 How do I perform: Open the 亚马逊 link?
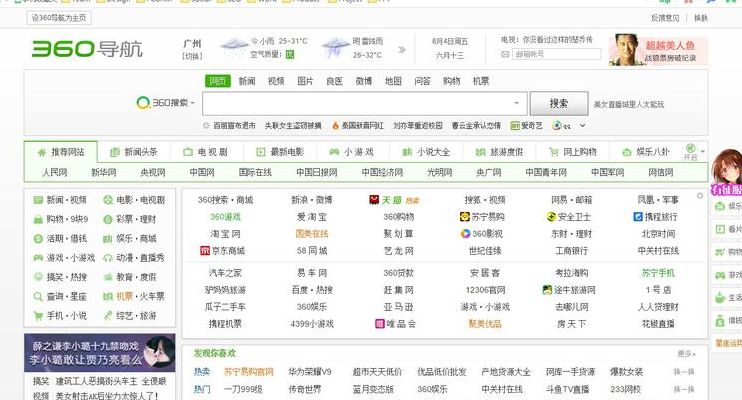(x=398, y=307)
